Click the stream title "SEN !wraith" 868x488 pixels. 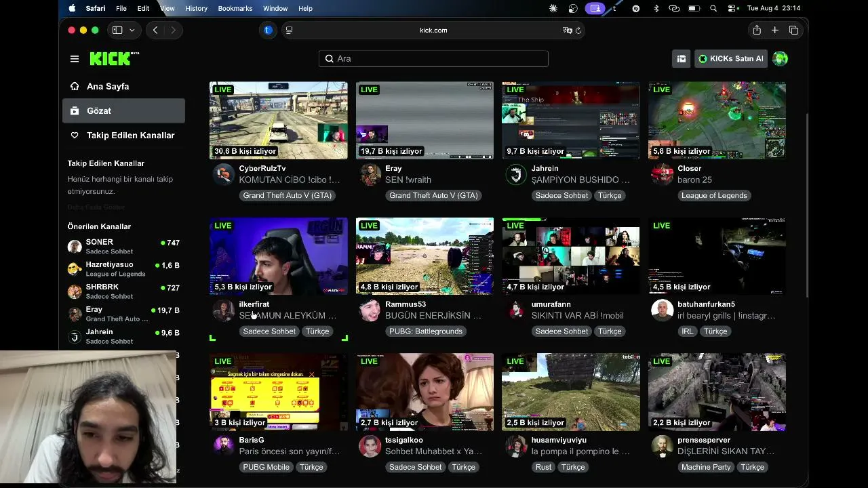(x=408, y=180)
